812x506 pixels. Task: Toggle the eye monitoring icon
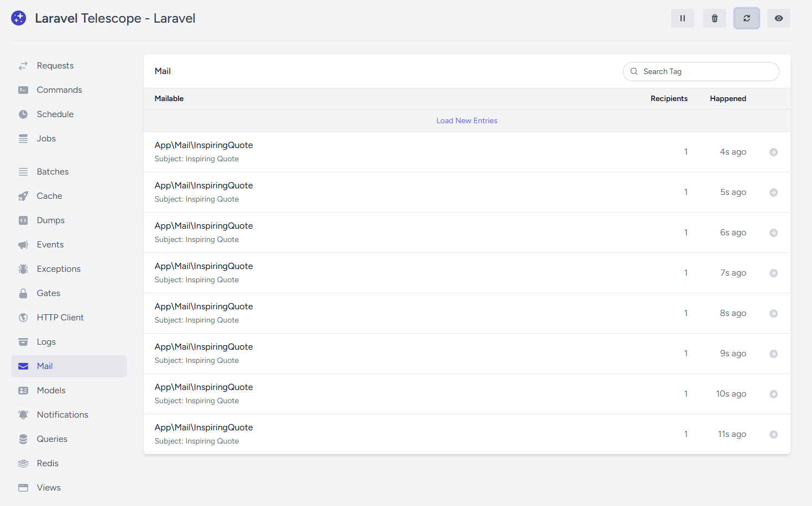(x=778, y=18)
